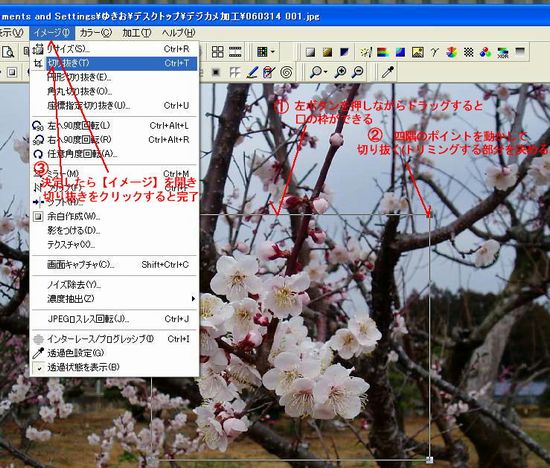Select the eyedropper color picker tool
The height and width of the screenshot is (468, 550).
pyautogui.click(x=388, y=72)
